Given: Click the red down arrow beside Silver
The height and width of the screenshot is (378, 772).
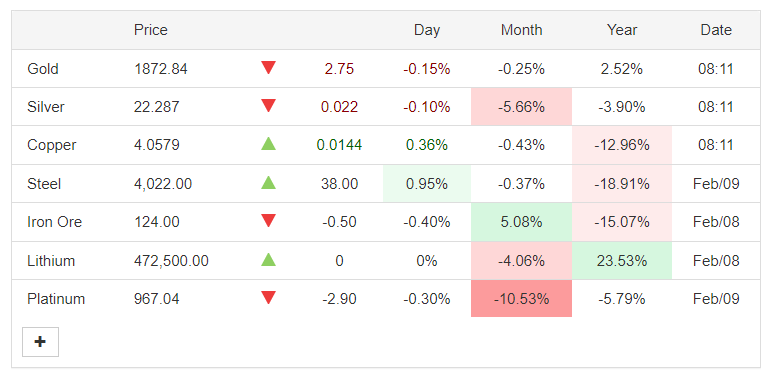Looking at the screenshot, I should 268,106.
